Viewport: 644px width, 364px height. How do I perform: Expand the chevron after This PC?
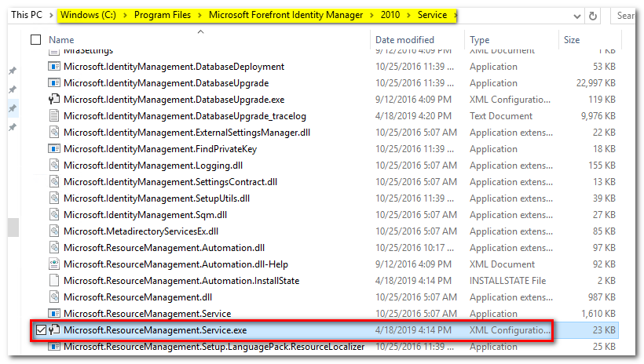[x=51, y=15]
